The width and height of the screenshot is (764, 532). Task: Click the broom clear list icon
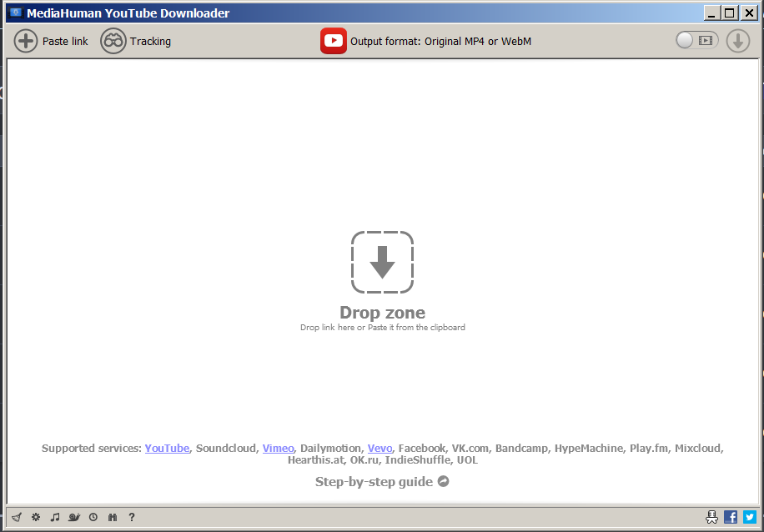[17, 517]
